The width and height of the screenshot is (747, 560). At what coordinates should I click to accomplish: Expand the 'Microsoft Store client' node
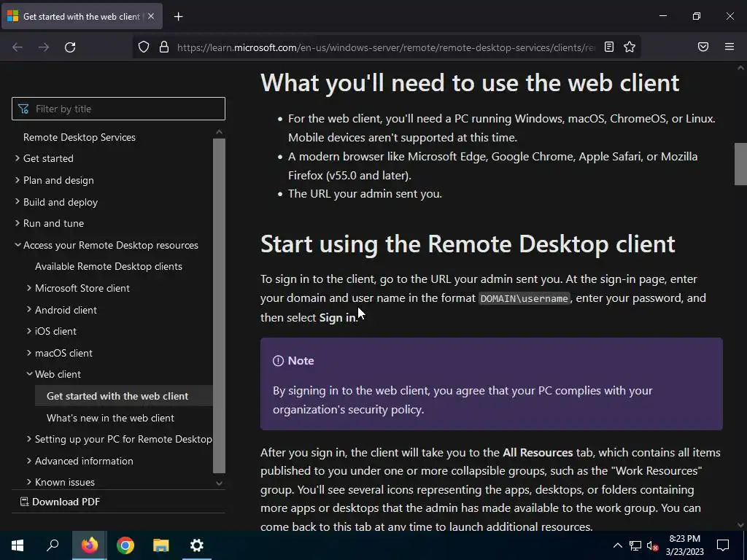click(29, 288)
